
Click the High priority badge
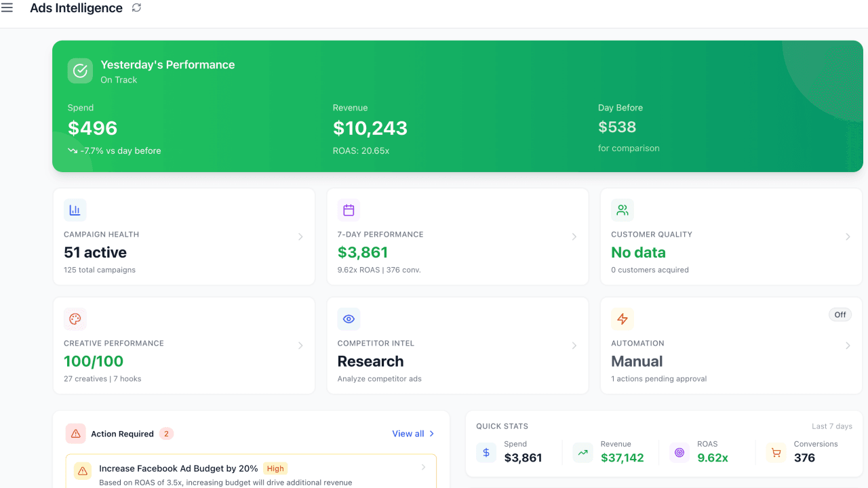tap(275, 468)
